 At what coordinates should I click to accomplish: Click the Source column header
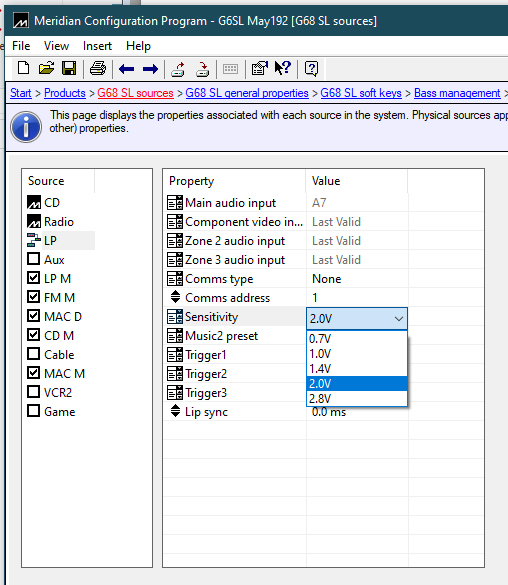click(59, 181)
